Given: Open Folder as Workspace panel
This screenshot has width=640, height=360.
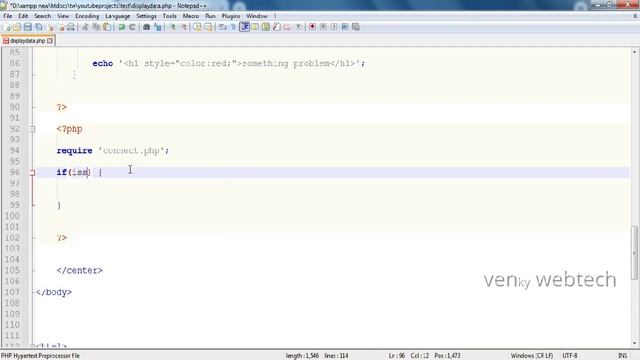Looking at the screenshot, I should coord(287,27).
